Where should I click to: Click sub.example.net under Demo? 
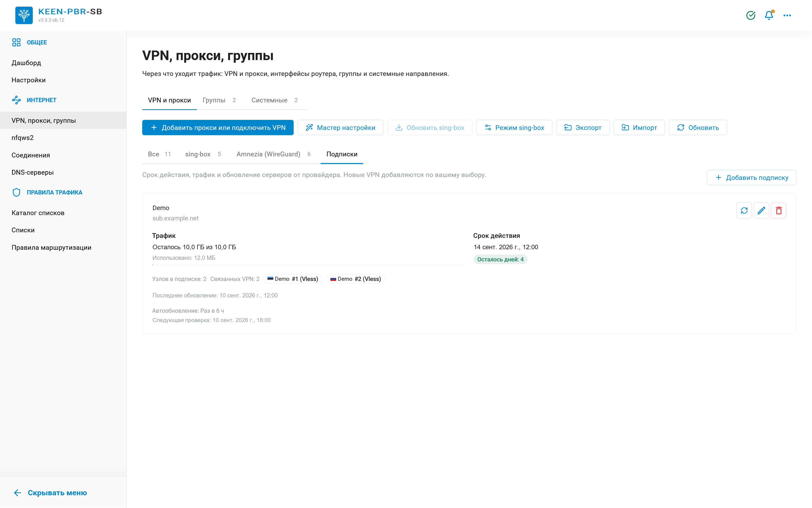(176, 218)
